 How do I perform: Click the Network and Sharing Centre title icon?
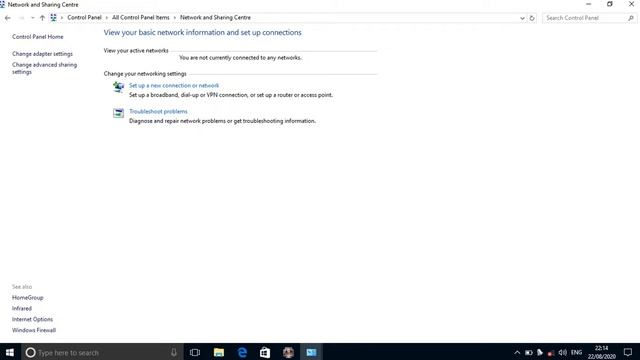(x=2, y=4)
